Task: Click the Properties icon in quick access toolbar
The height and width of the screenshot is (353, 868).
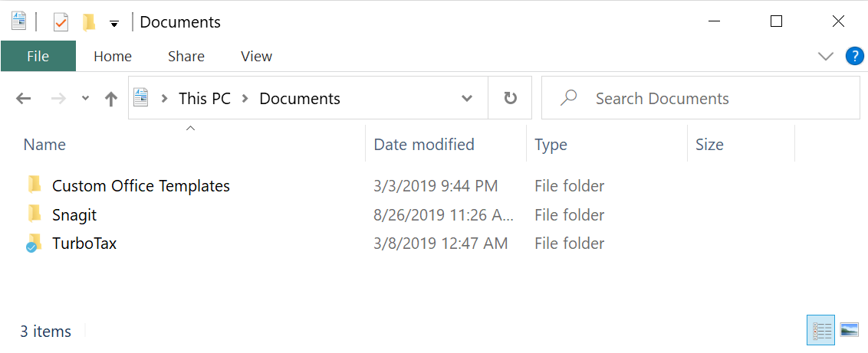Action: [61, 22]
